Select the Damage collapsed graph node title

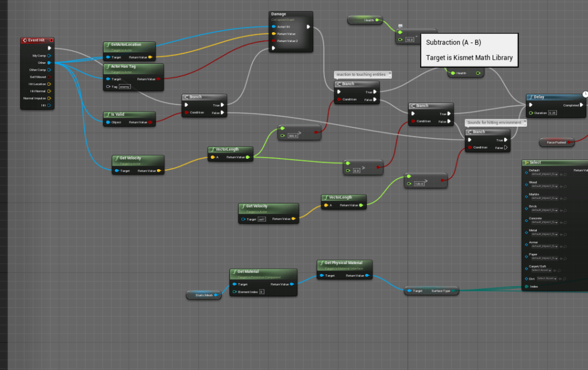(x=279, y=14)
